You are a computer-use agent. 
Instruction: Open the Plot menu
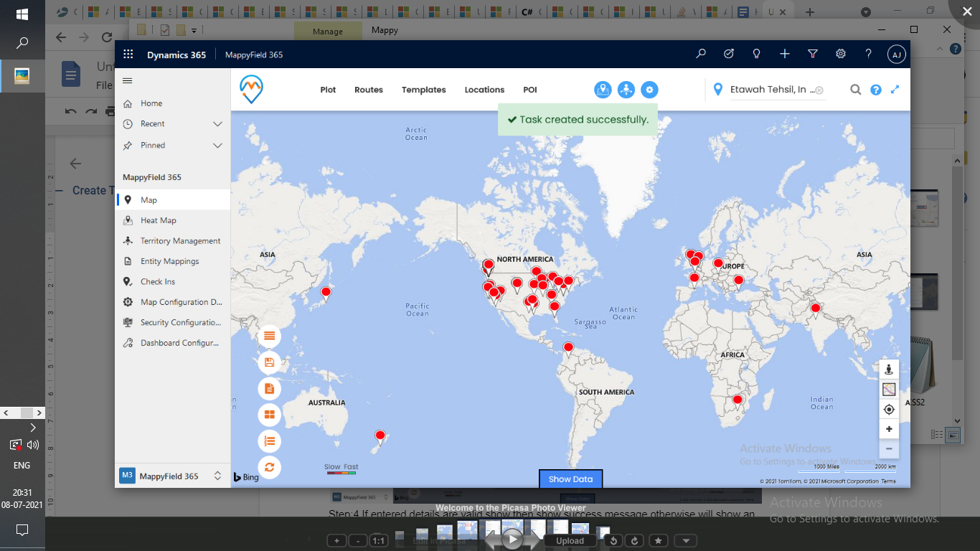click(328, 90)
